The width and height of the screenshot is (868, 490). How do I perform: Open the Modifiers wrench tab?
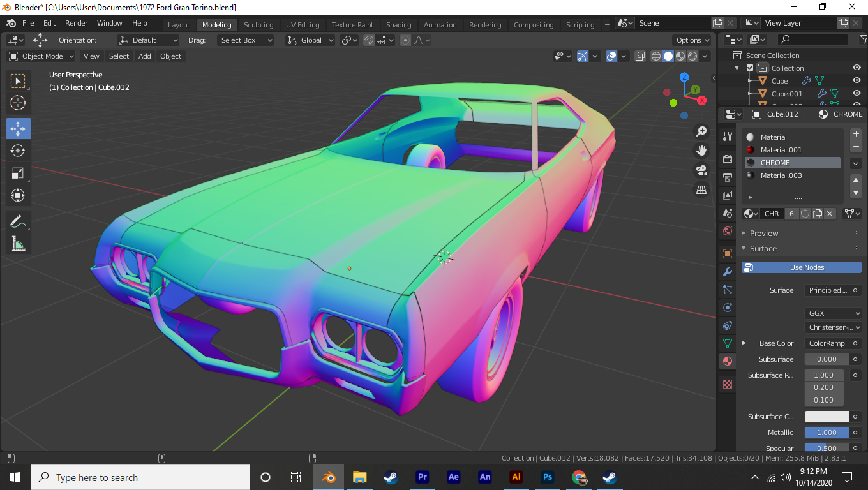(x=727, y=272)
